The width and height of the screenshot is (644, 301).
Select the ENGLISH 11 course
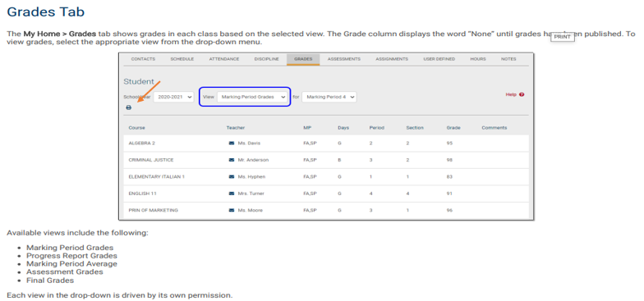point(143,194)
